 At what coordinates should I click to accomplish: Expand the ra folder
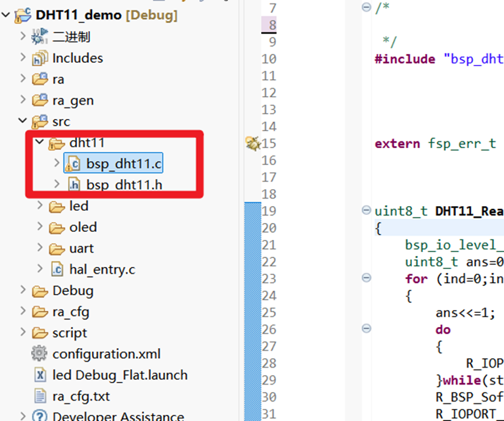coord(22,78)
